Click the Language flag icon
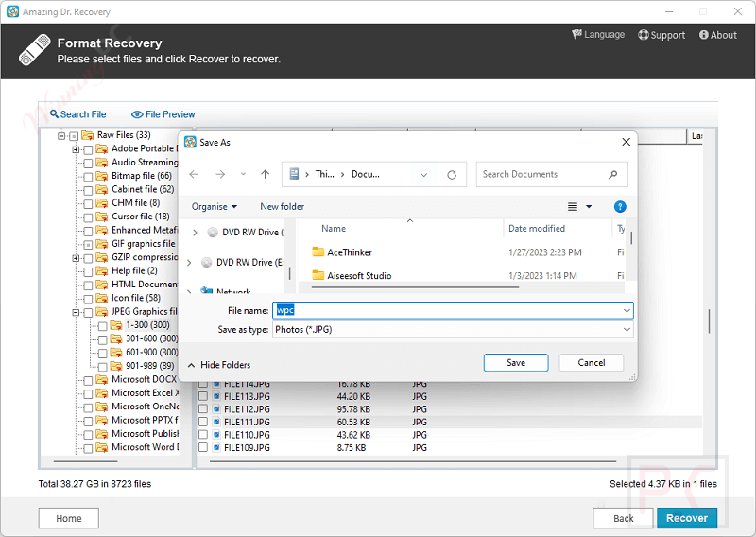Screen dimensions: 756x537 (x=577, y=35)
